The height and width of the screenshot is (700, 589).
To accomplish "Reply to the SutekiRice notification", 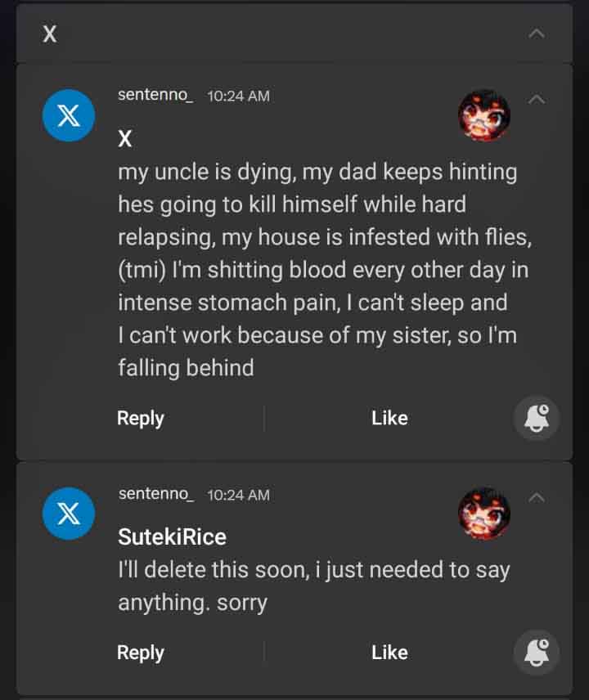I will [141, 653].
